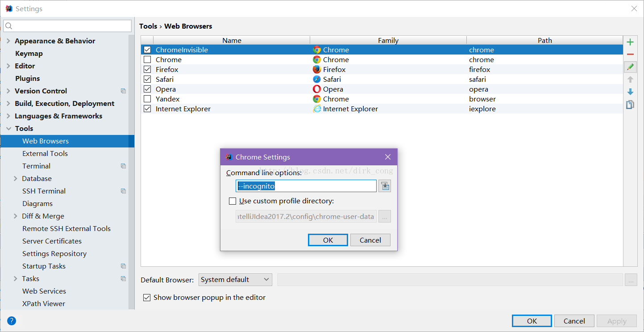644x332 pixels.
Task: Open help with question mark icon
Action: pyautogui.click(x=12, y=321)
